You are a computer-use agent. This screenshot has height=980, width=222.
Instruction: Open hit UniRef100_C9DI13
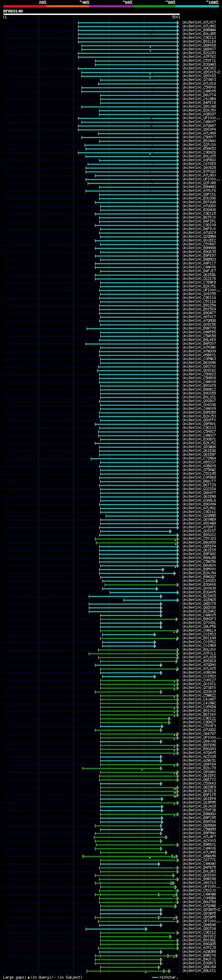click(x=199, y=38)
